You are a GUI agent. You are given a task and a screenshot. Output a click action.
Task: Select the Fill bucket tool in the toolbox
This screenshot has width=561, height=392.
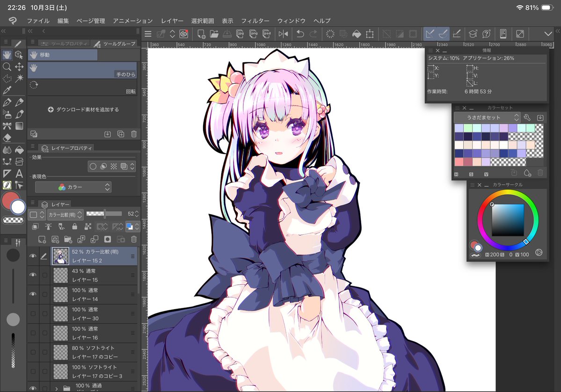(x=19, y=150)
